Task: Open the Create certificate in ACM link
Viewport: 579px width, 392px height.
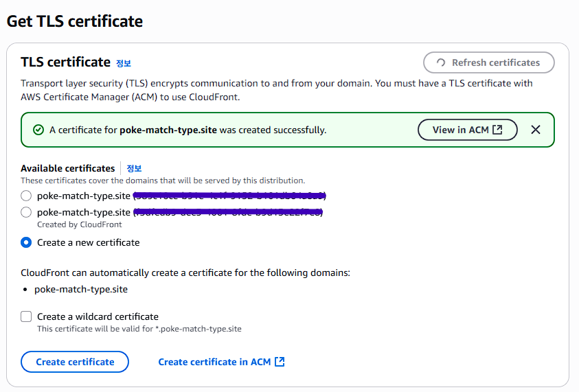Action: (214, 362)
